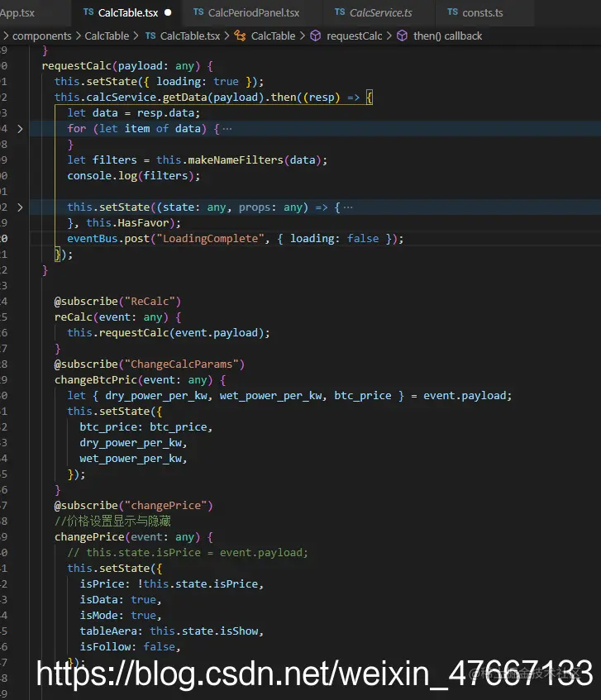Click the TS icon in the breadcrumb

click(150, 36)
